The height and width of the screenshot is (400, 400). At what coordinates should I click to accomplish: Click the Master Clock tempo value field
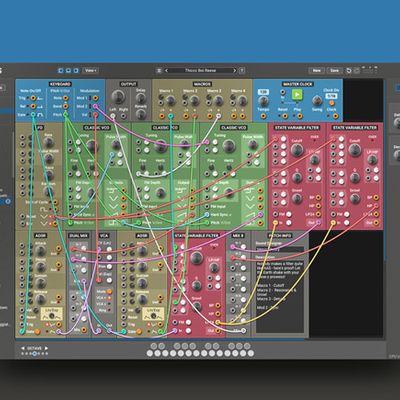263,92
